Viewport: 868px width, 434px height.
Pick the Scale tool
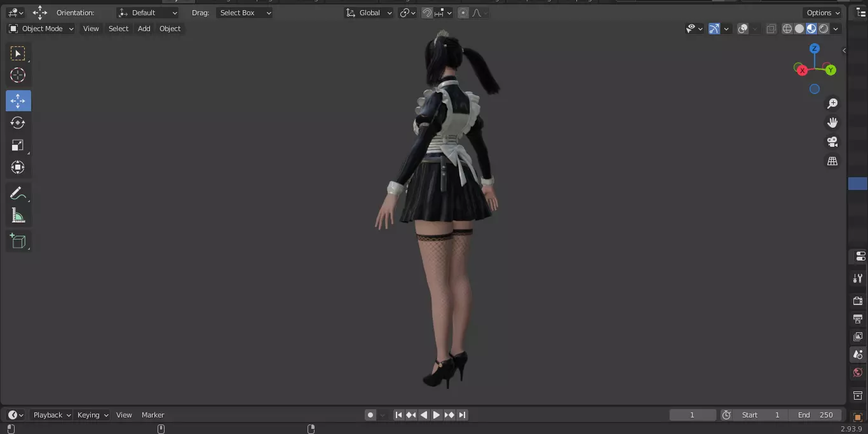(x=18, y=145)
